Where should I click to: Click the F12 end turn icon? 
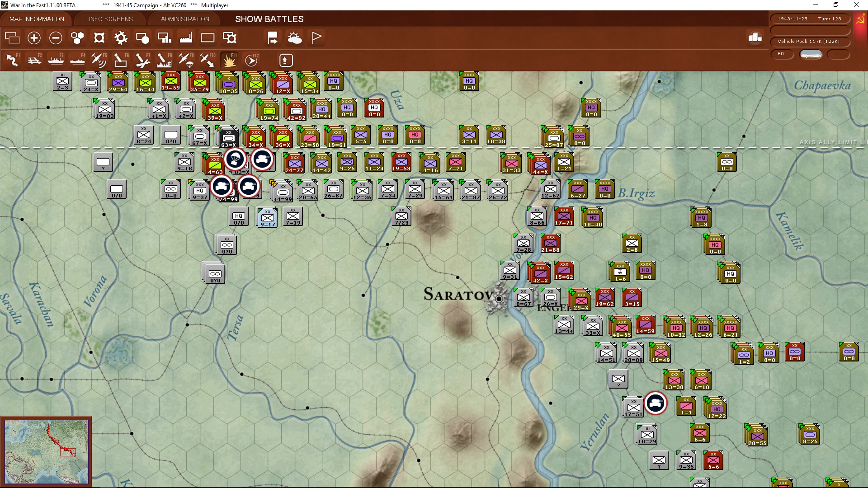click(251, 60)
